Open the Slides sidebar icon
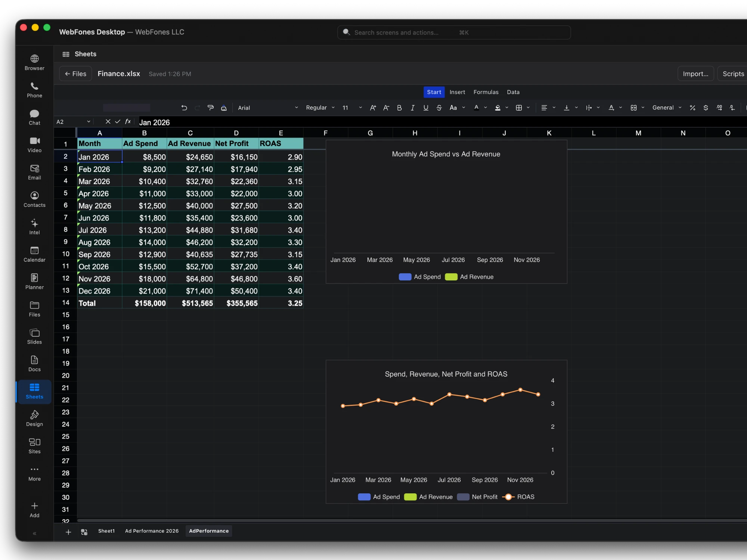 (x=34, y=336)
